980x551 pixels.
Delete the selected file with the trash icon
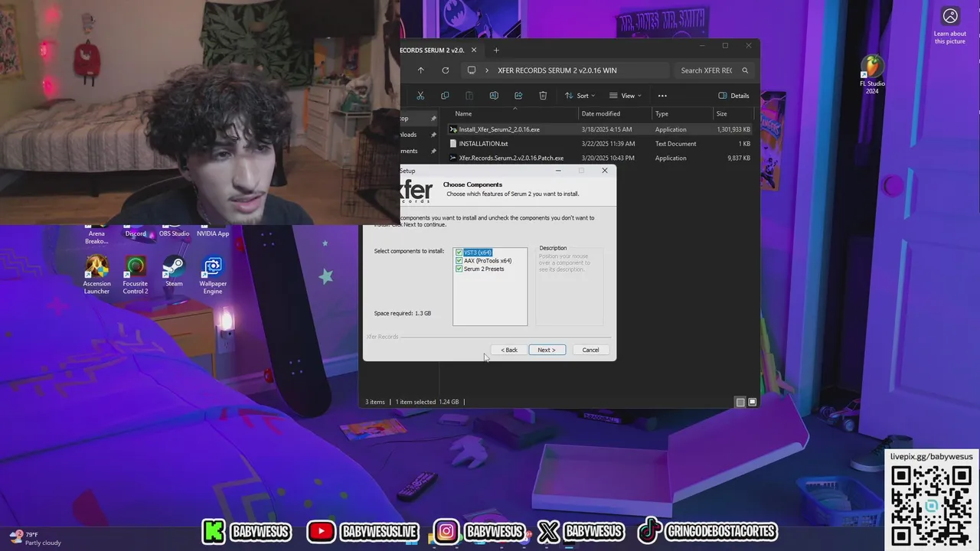tap(543, 96)
